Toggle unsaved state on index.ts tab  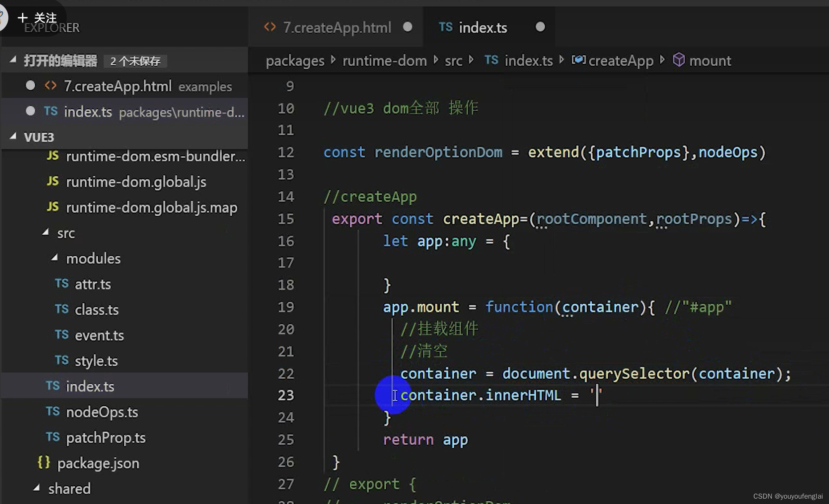[538, 27]
